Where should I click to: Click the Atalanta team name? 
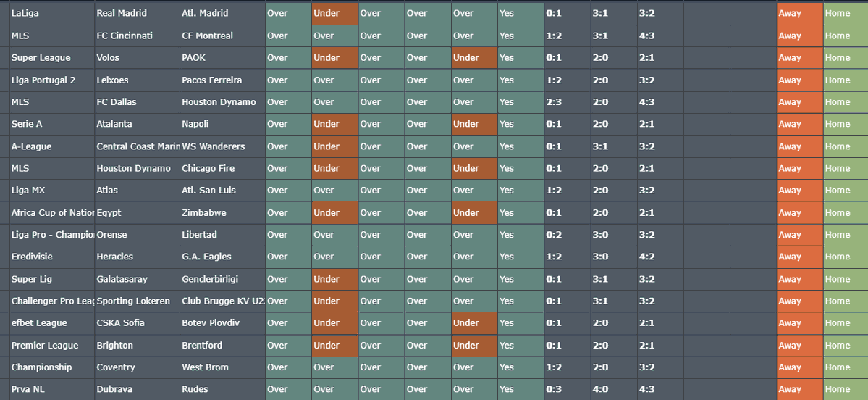(114, 124)
